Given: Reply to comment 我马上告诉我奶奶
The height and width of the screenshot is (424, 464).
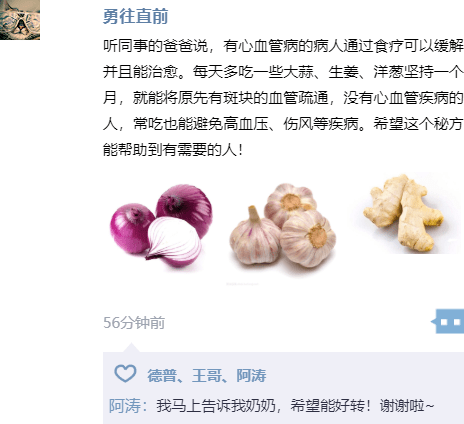Looking at the screenshot, I should pyautogui.click(x=295, y=406).
